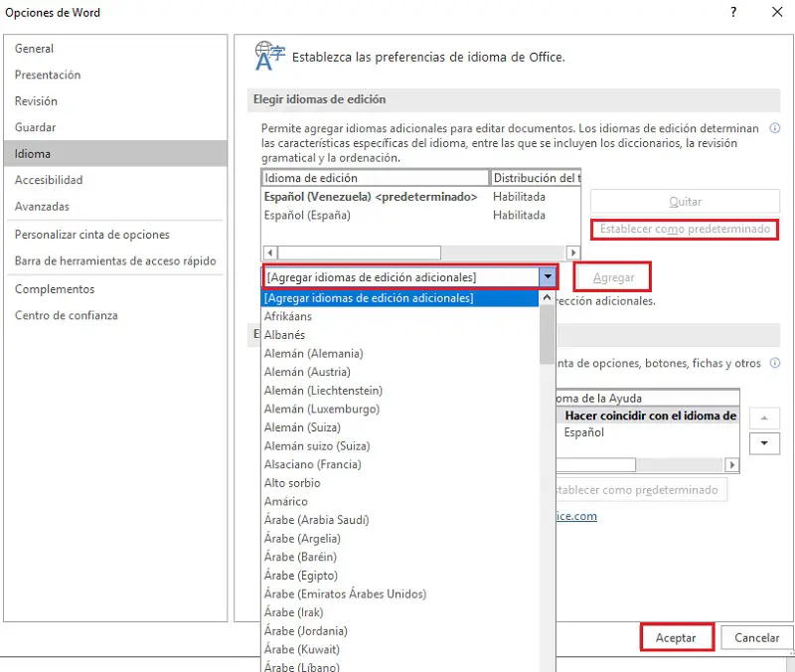Open Barra de herramientas de acceso rápido
The height and width of the screenshot is (672, 795).
(115, 260)
